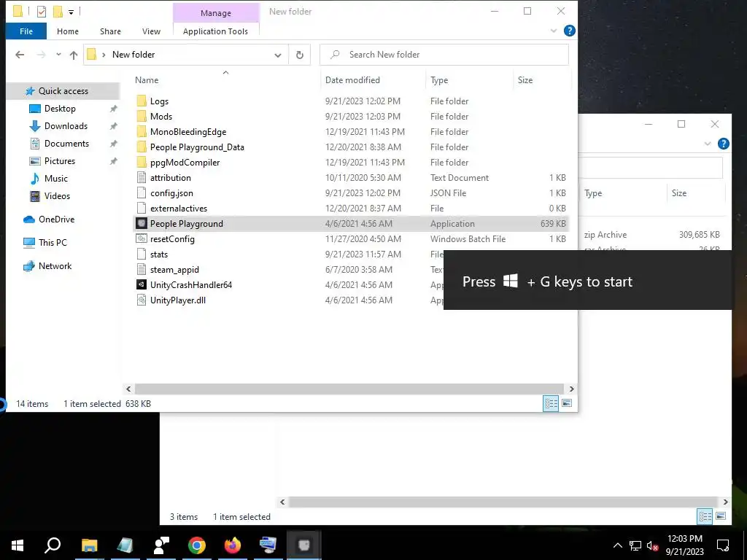
Task: Open Customize Quick Access Toolbar dropdown
Action: (x=71, y=12)
